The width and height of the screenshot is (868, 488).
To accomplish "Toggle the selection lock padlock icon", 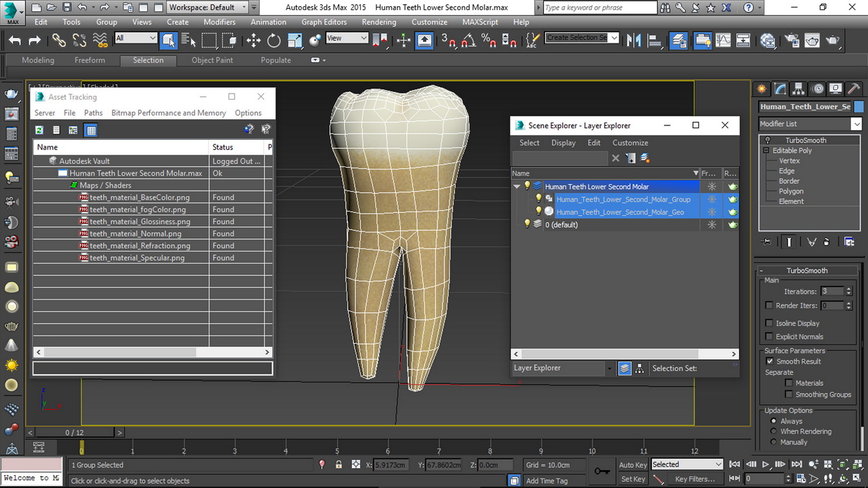I will (x=338, y=465).
